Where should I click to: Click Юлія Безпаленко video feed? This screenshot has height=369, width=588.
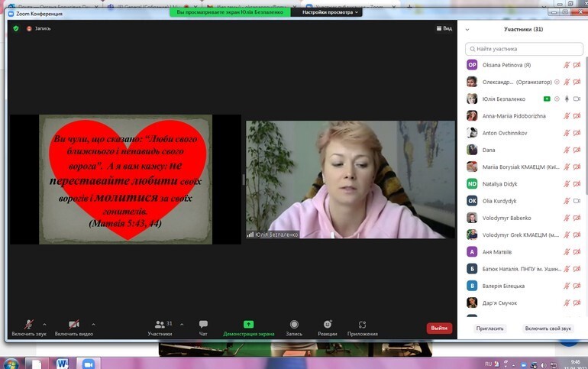(x=351, y=180)
